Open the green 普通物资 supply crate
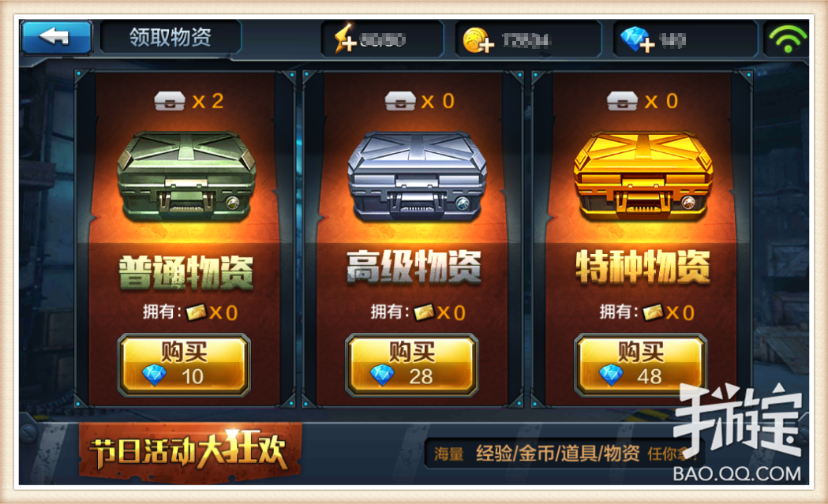The width and height of the screenshot is (828, 504). coord(186,176)
